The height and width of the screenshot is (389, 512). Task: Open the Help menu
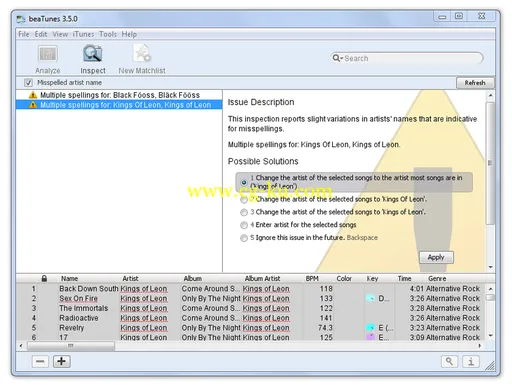(129, 34)
